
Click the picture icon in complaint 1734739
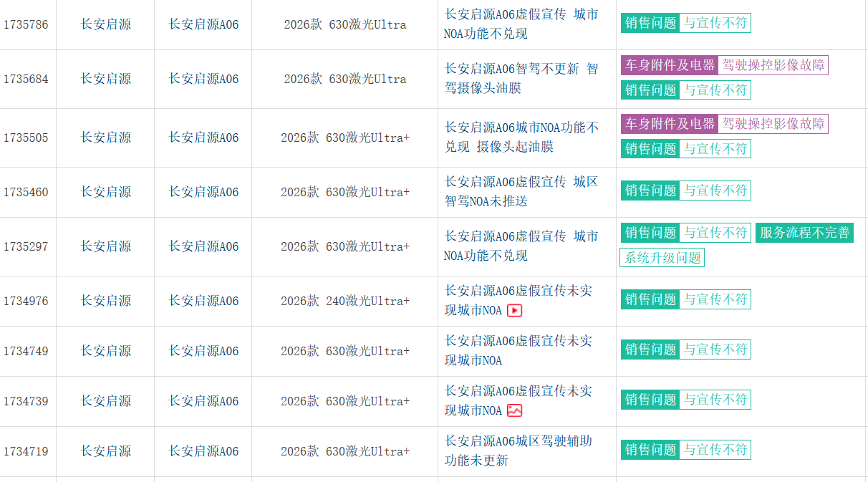(514, 410)
